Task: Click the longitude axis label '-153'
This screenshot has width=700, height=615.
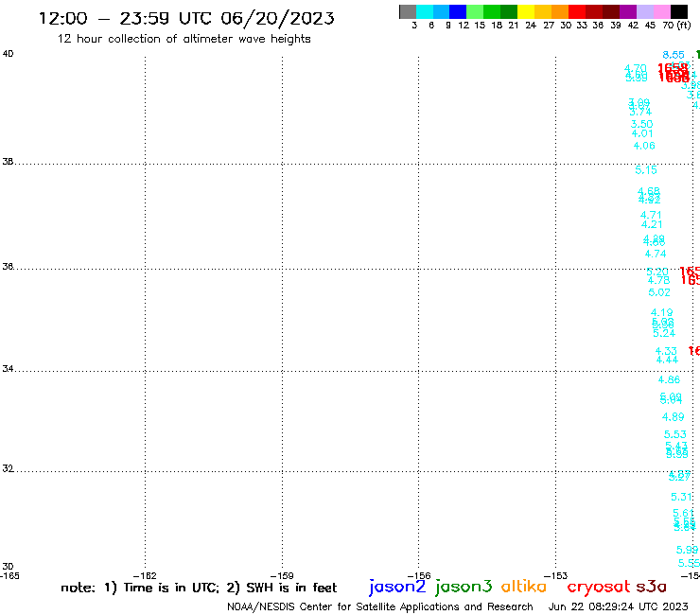Action: pyautogui.click(x=556, y=576)
